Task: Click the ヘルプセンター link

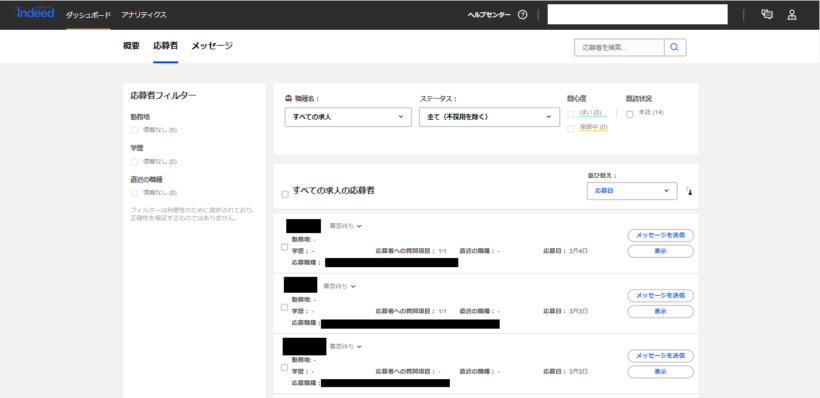Action: click(x=489, y=15)
